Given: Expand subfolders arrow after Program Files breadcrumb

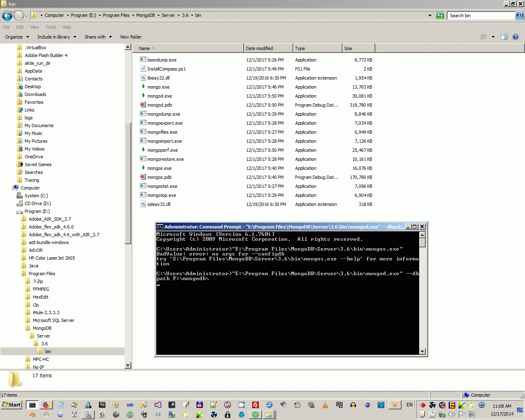Looking at the screenshot, I should 133,16.
